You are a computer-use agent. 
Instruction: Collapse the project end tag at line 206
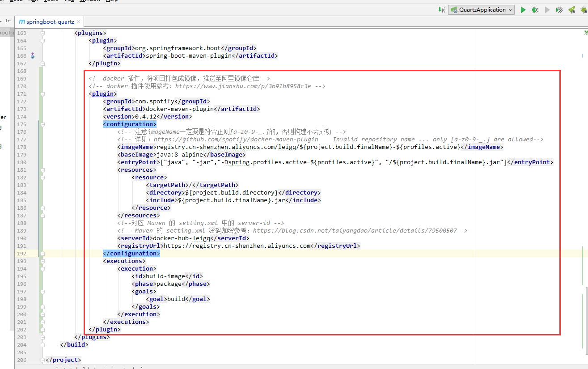[43, 360]
